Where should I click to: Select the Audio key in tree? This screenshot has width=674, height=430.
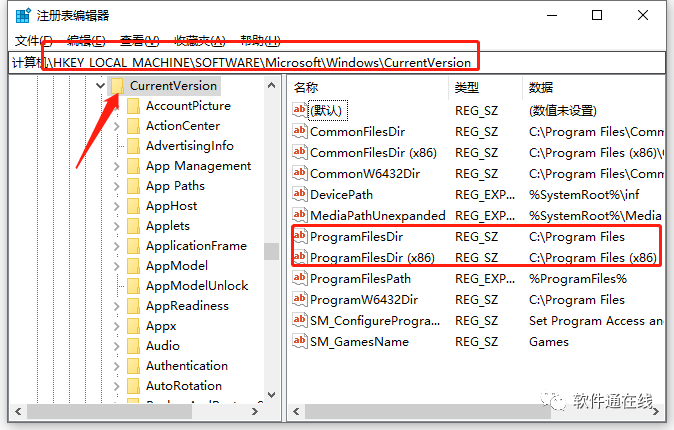click(x=162, y=346)
